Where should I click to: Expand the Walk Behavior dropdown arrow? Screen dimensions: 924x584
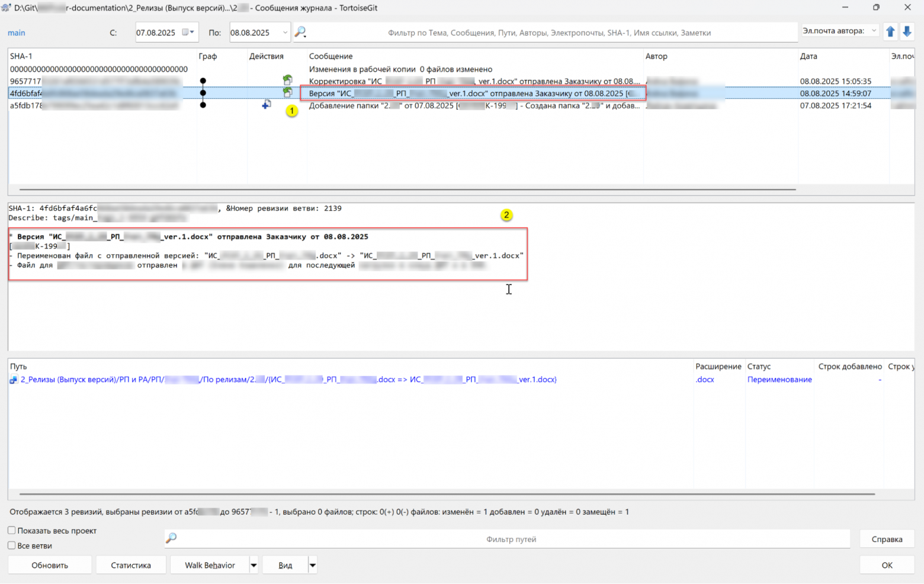[x=254, y=565]
